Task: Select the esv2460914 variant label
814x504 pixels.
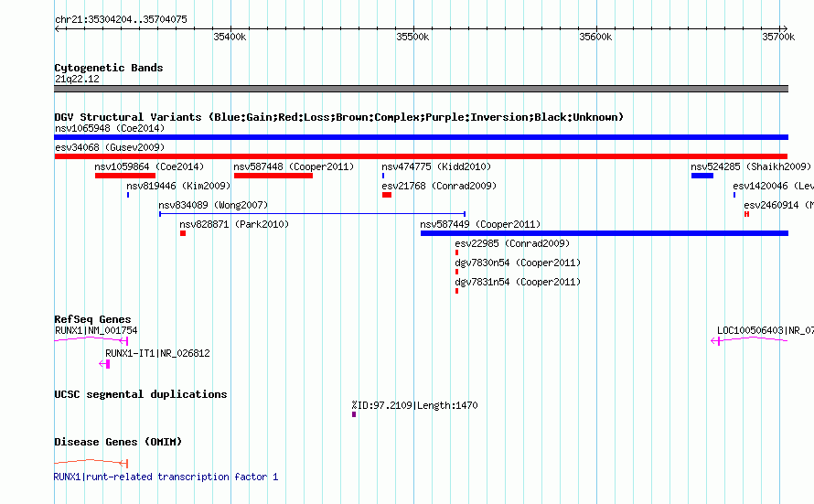Action: click(x=778, y=205)
